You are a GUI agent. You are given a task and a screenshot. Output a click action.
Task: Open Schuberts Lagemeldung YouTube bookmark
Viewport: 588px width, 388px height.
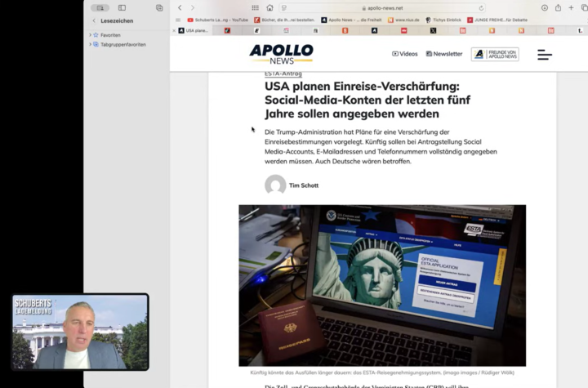[x=217, y=20]
